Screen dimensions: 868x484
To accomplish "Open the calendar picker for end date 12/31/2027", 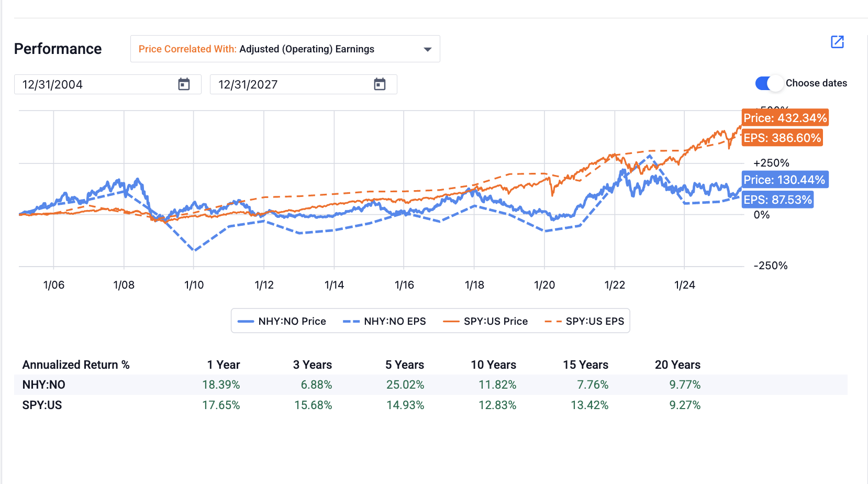I will (379, 84).
